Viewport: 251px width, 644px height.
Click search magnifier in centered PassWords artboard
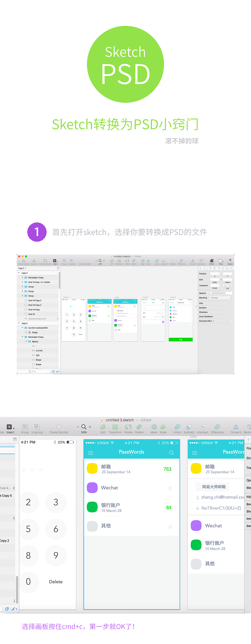(172, 453)
